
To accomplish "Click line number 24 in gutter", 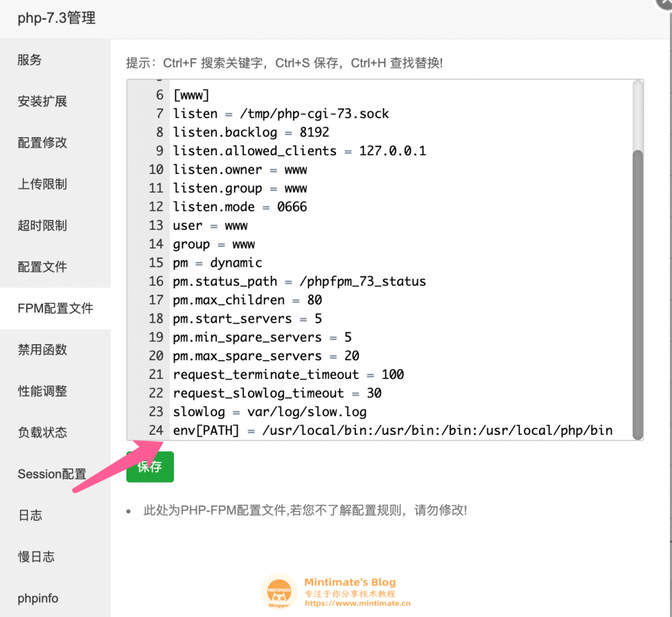I will point(156,430).
